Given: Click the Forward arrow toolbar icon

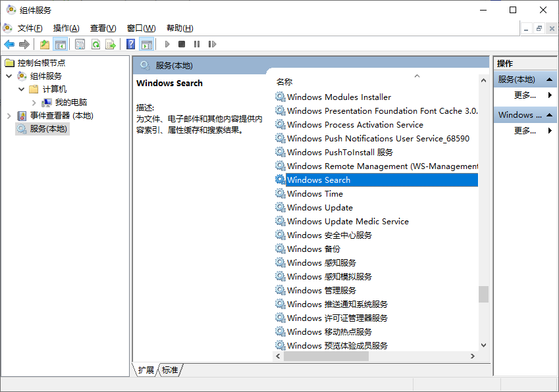Looking at the screenshot, I should pyautogui.click(x=24, y=44).
